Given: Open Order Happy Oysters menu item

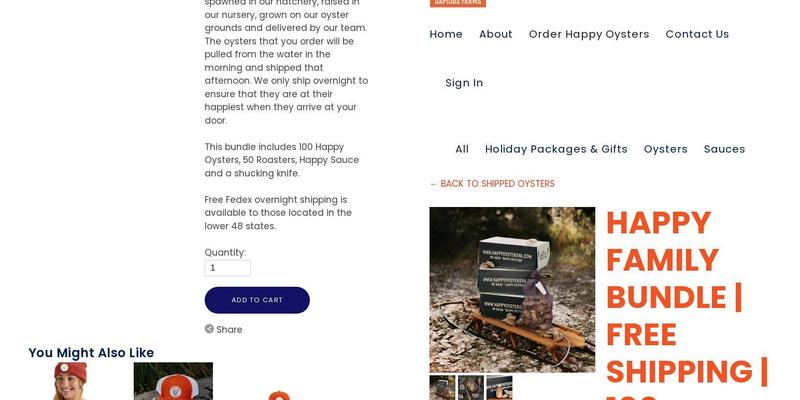Looking at the screenshot, I should point(589,34).
